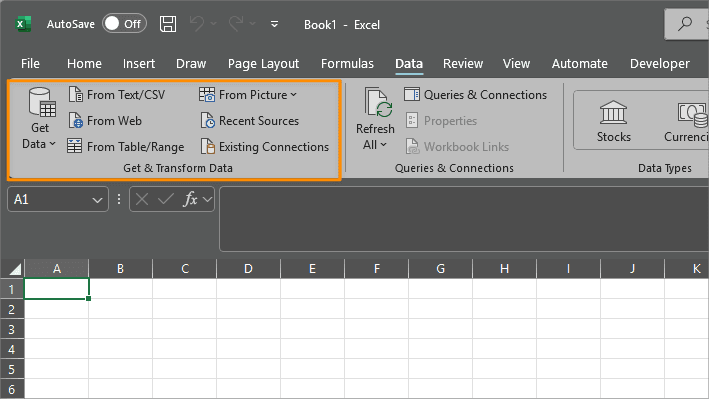Viewport: 709px width, 399px height.
Task: Open the undo history dropdown arrow
Action: (214, 24)
